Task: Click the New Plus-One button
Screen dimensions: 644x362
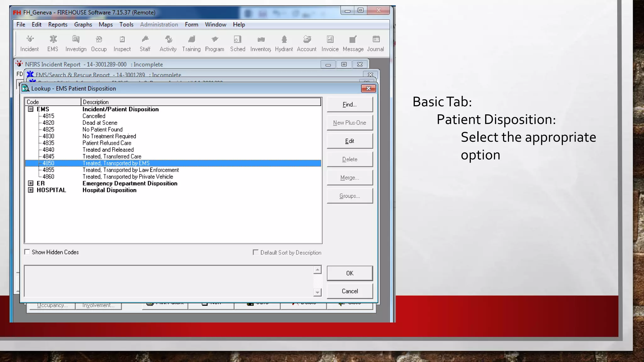Action: [350, 123]
